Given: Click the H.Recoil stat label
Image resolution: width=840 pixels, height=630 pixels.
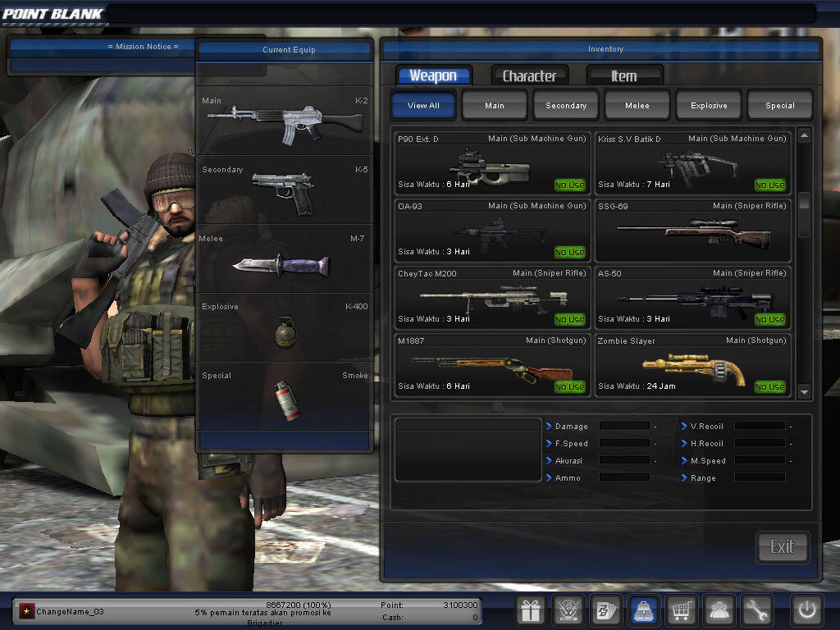Looking at the screenshot, I should (706, 444).
